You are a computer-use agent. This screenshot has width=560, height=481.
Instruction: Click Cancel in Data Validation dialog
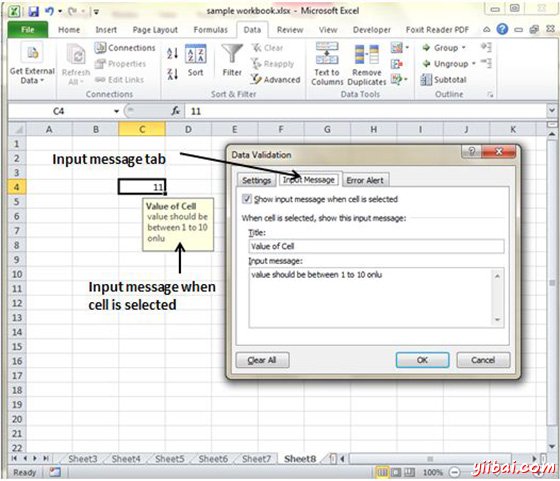tap(482, 360)
